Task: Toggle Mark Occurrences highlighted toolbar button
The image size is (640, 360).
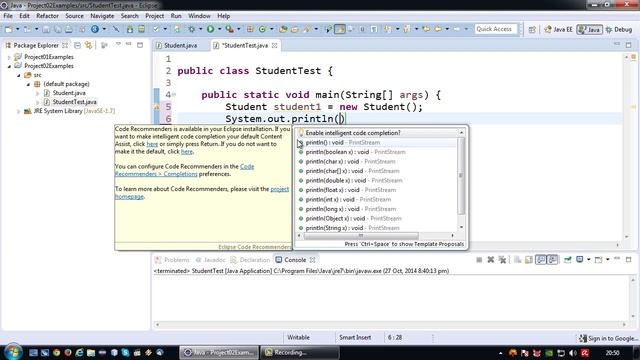Action: [x=340, y=29]
